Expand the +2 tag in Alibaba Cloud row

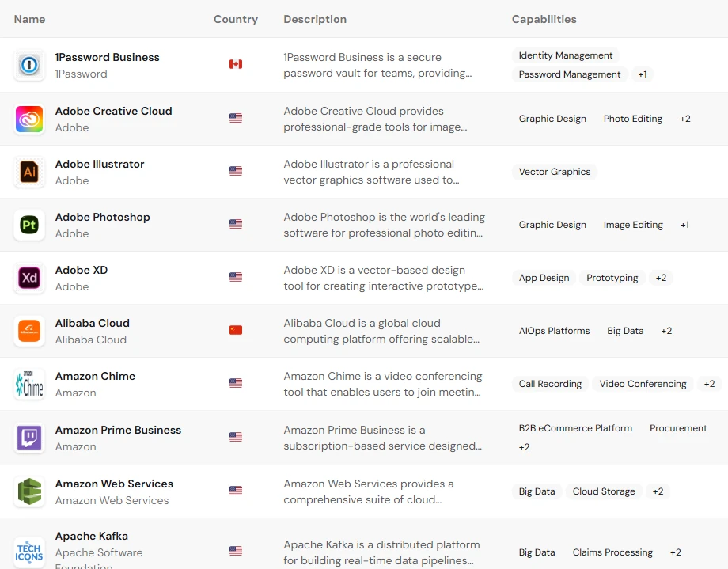click(x=667, y=331)
